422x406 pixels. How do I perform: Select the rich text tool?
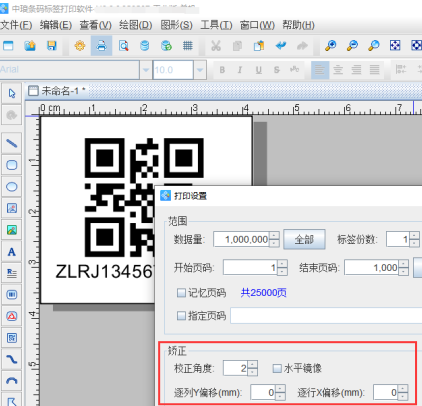12,273
